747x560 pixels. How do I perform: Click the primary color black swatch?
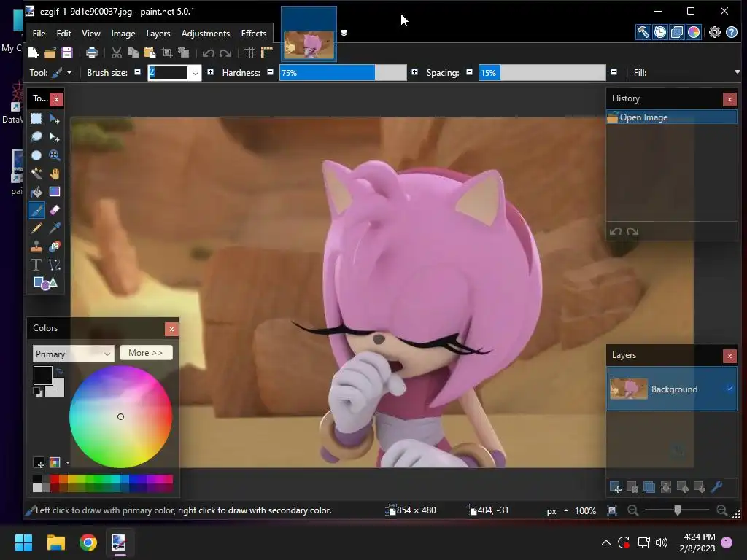(42, 375)
